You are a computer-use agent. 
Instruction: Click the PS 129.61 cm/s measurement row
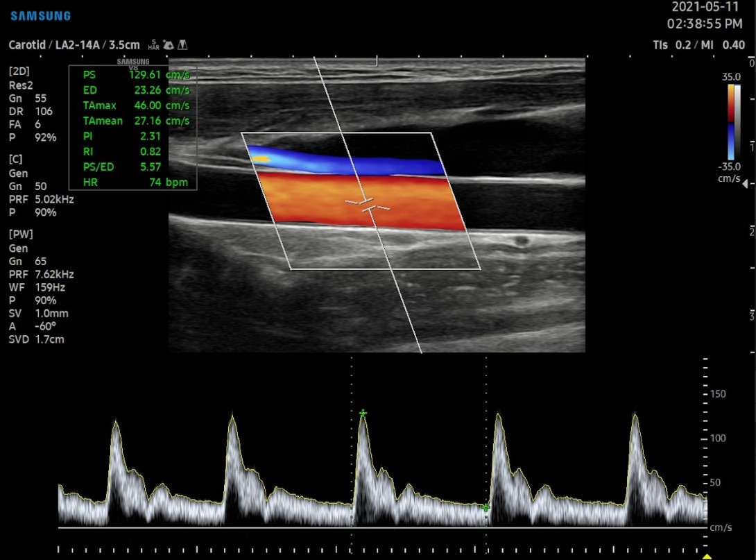(x=132, y=75)
